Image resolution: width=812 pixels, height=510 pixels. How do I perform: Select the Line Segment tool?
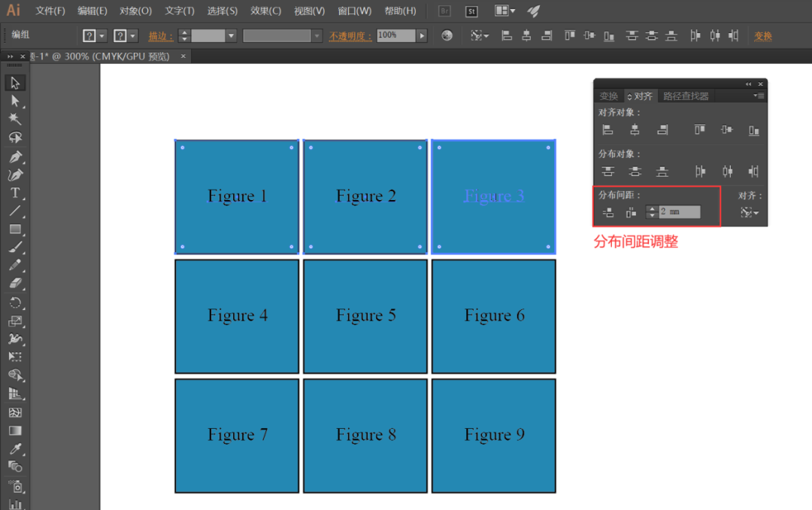(15, 211)
